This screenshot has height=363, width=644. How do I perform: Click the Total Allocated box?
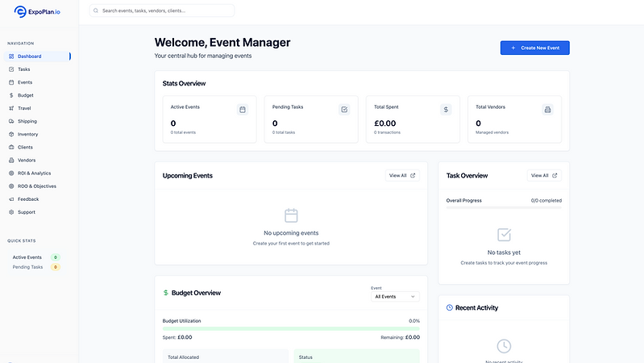coord(226,356)
